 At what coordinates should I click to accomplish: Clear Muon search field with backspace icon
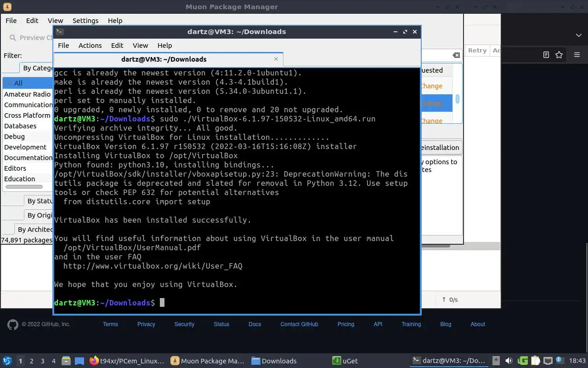[456, 55]
